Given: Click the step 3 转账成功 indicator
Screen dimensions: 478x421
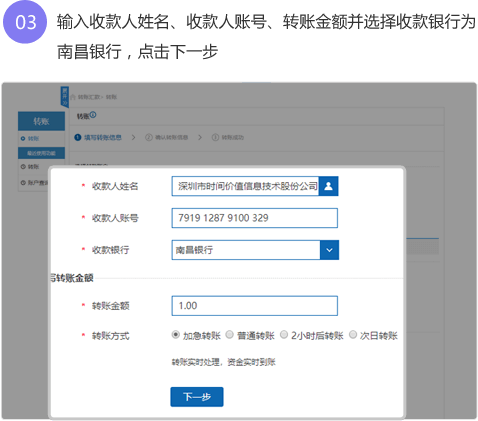Looking at the screenshot, I should click(x=228, y=137).
